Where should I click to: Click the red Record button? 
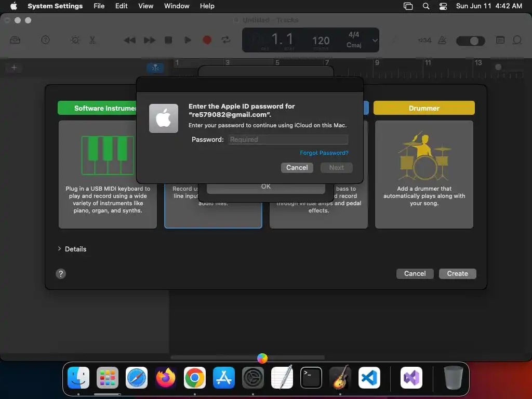click(207, 40)
